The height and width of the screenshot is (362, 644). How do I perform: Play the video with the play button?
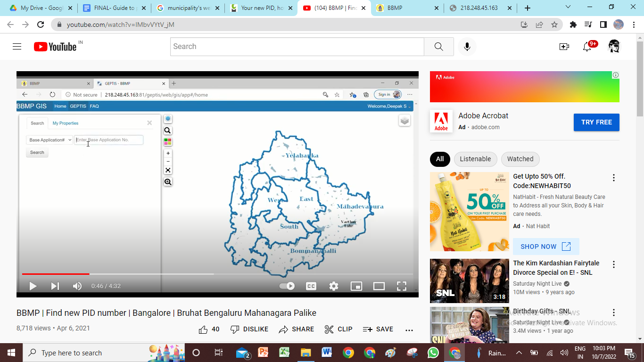coord(33,286)
